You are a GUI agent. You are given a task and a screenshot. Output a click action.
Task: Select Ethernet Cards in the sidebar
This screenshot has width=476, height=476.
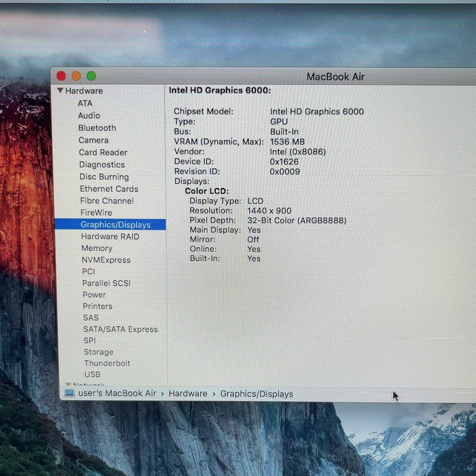tap(109, 189)
